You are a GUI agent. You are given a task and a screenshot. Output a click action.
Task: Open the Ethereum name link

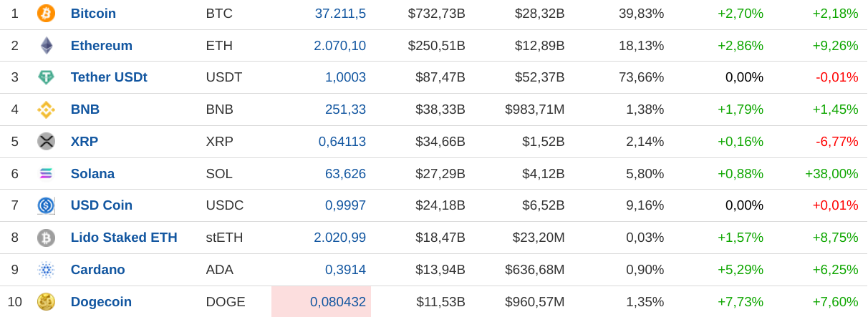click(101, 46)
